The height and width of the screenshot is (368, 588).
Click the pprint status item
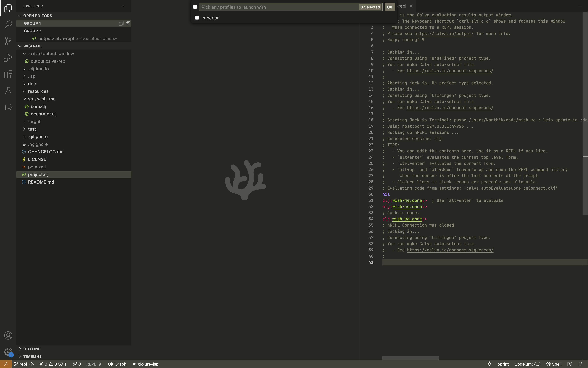coord(503,364)
